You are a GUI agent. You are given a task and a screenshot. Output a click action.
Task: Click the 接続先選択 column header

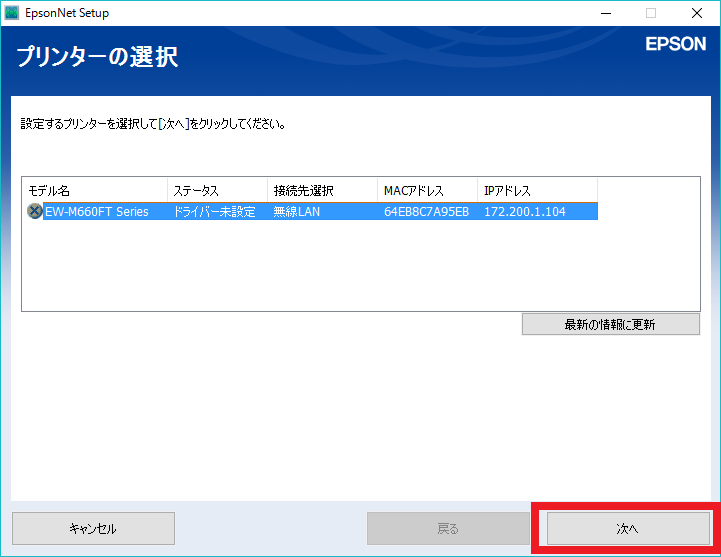(322, 190)
